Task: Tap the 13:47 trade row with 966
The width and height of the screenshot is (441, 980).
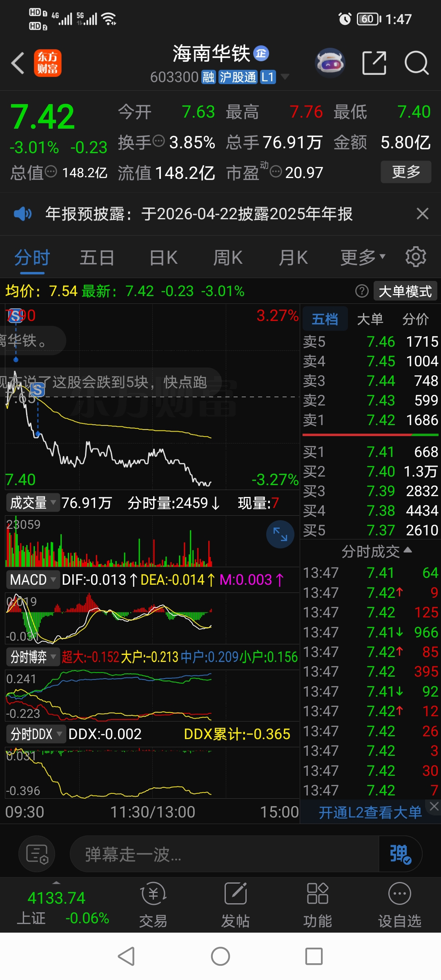Action: tap(370, 632)
